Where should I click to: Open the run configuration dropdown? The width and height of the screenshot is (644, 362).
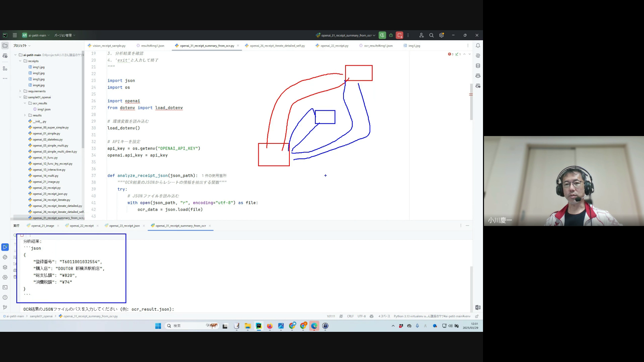click(346, 35)
